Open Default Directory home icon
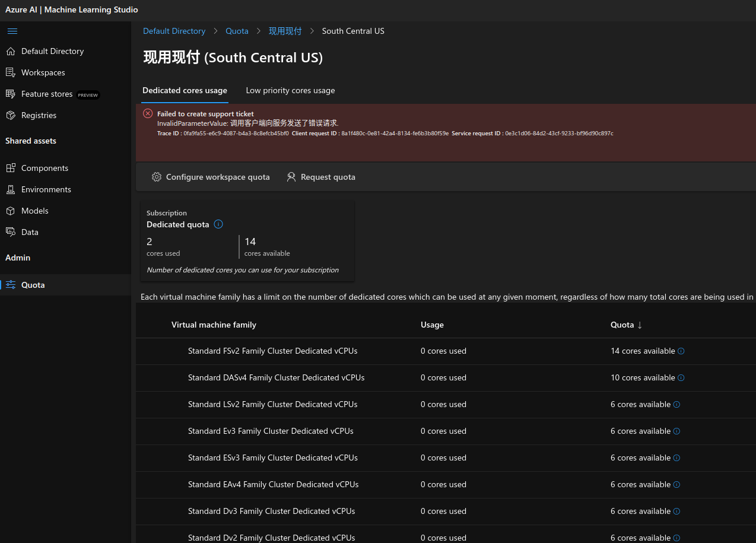756x543 pixels. coord(11,51)
